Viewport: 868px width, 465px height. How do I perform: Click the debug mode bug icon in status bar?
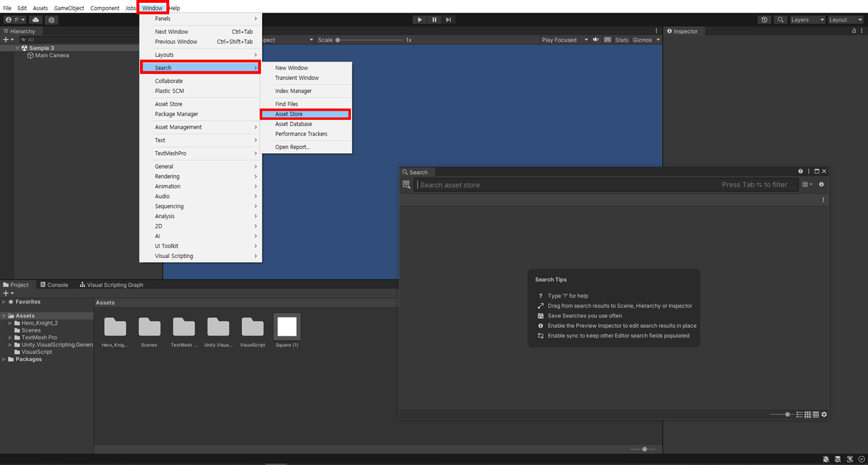(x=826, y=460)
